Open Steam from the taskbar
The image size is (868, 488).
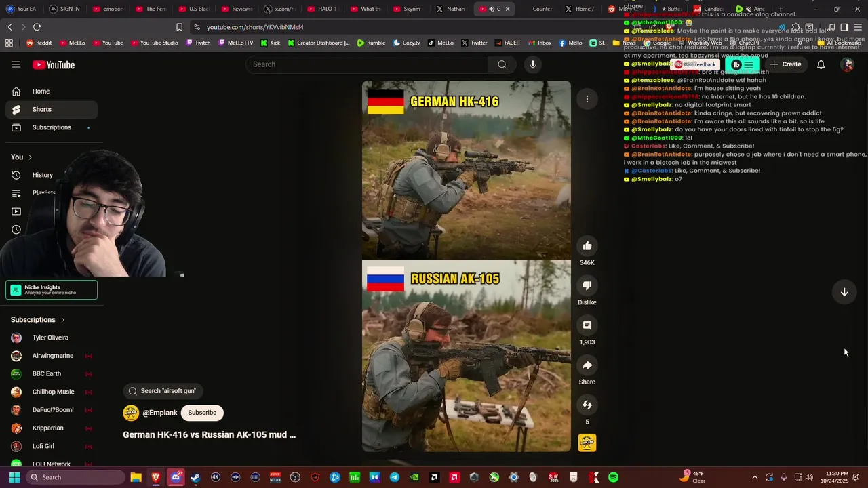[195, 477]
